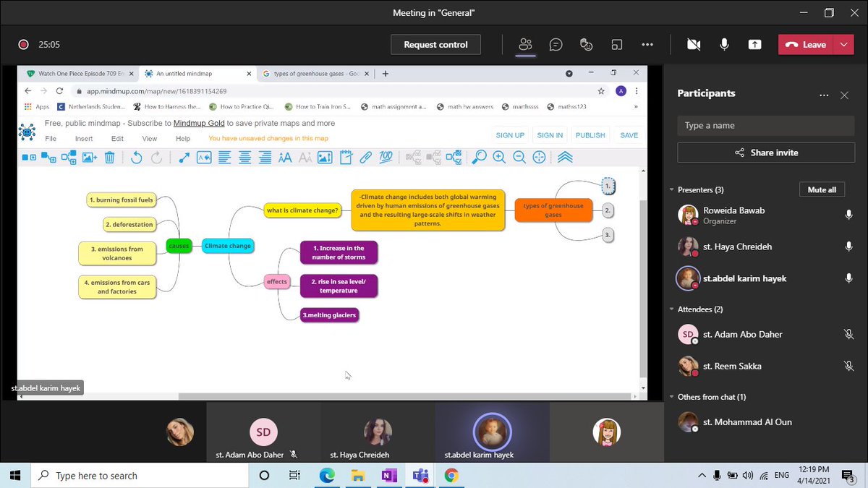Mute st. Haya Chreideh's microphone
The image size is (868, 488).
click(848, 247)
